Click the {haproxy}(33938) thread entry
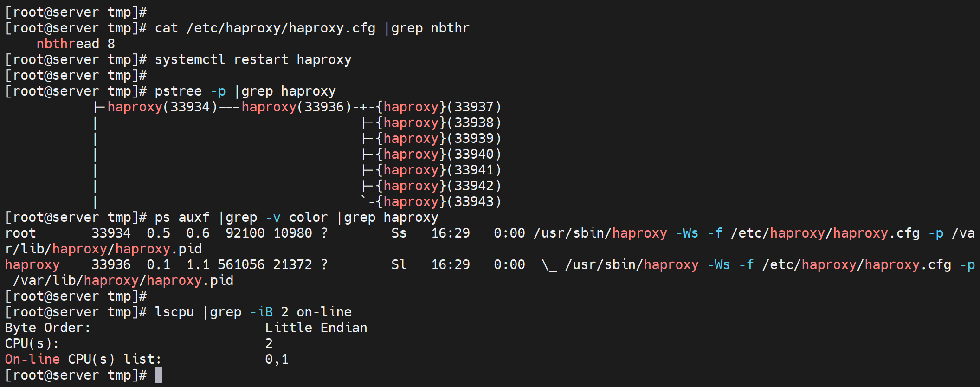The image size is (980, 387). pyautogui.click(x=438, y=123)
